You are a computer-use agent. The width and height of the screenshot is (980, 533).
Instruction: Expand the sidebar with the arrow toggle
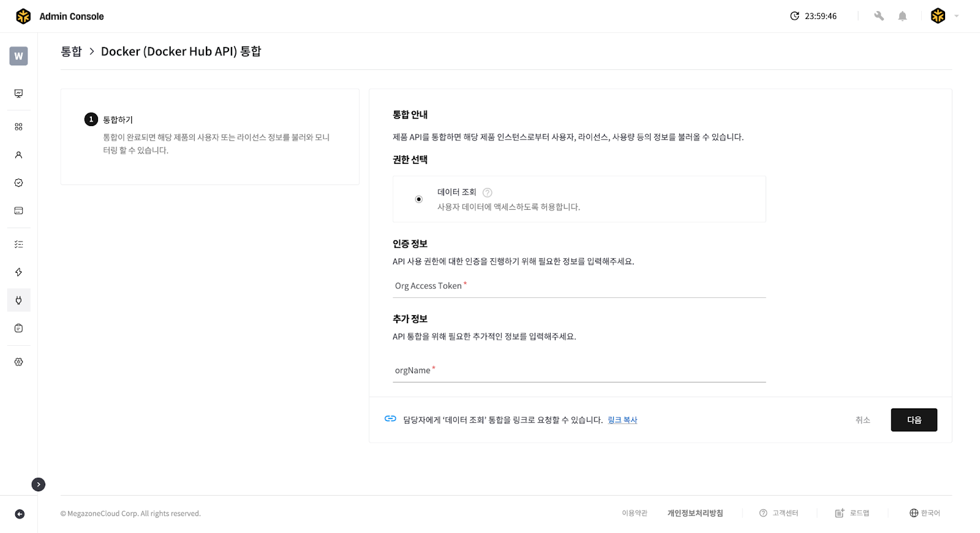[x=39, y=485]
